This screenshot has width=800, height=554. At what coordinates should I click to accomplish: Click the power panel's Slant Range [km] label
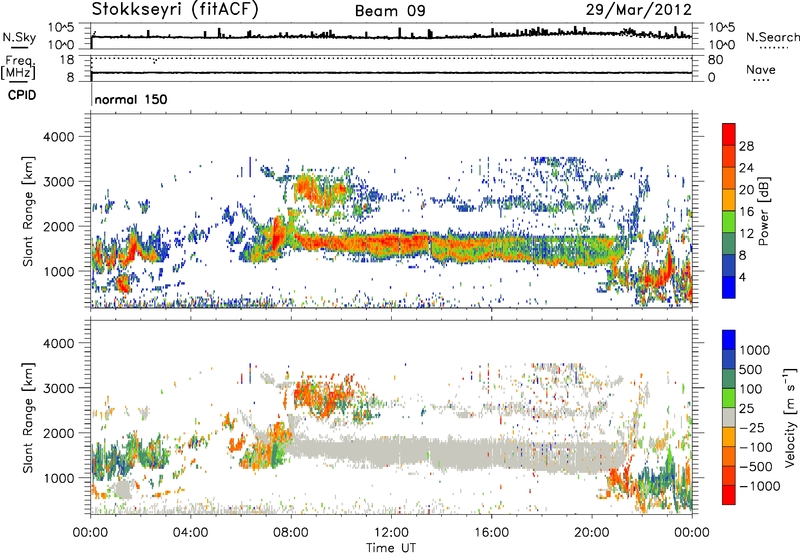pos(28,211)
